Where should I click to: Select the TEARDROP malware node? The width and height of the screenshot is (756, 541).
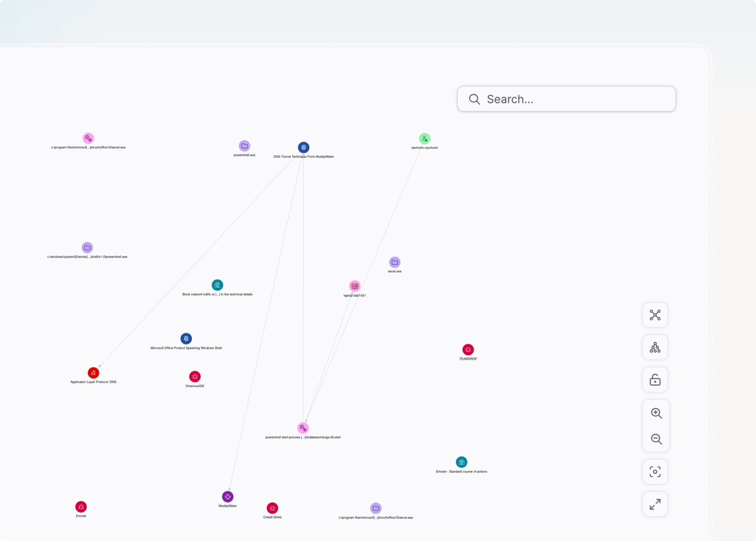click(468, 350)
